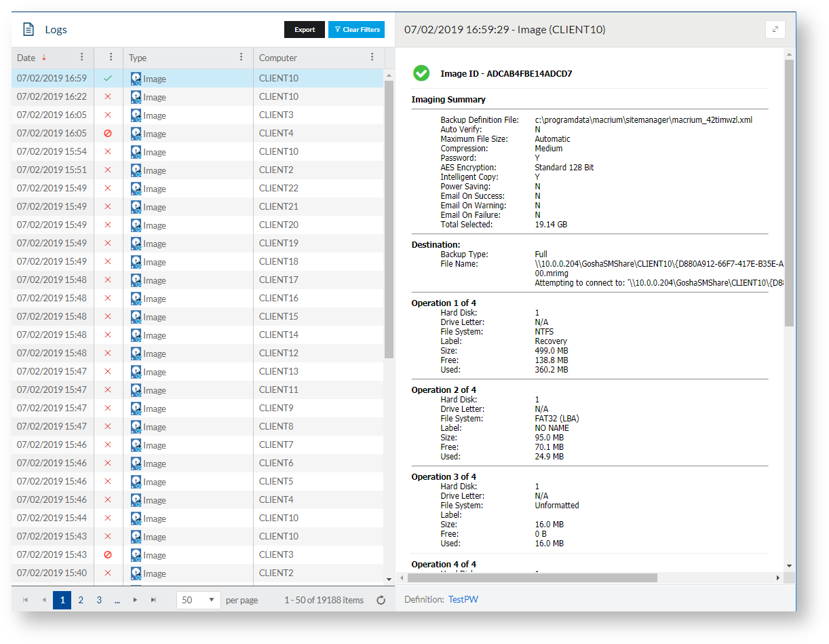Open the Type column options menu
829x644 pixels.
point(241,57)
